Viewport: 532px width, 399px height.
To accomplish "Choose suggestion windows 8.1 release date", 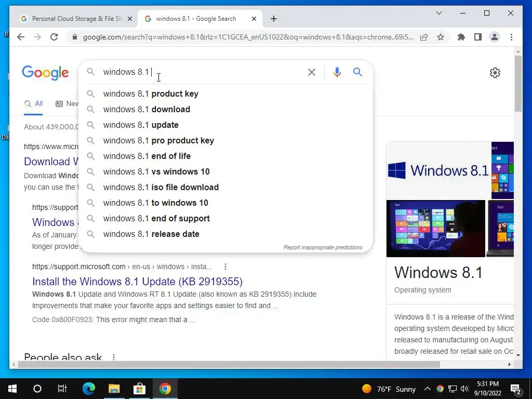I will coord(225,234).
